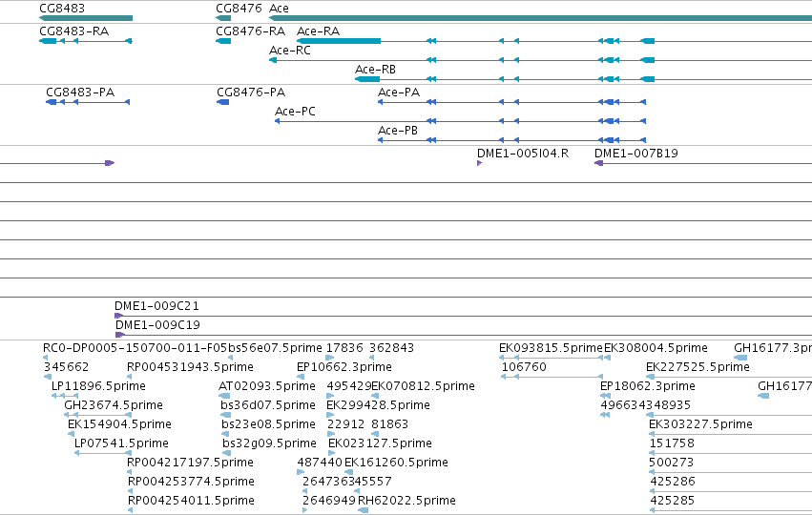Select the CG8476-RA transcript label

pos(251,31)
